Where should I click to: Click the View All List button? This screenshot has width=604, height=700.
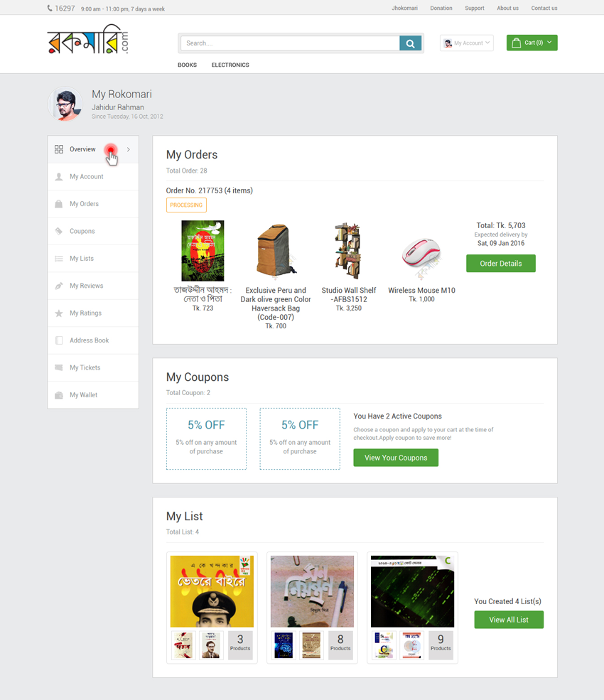(509, 620)
